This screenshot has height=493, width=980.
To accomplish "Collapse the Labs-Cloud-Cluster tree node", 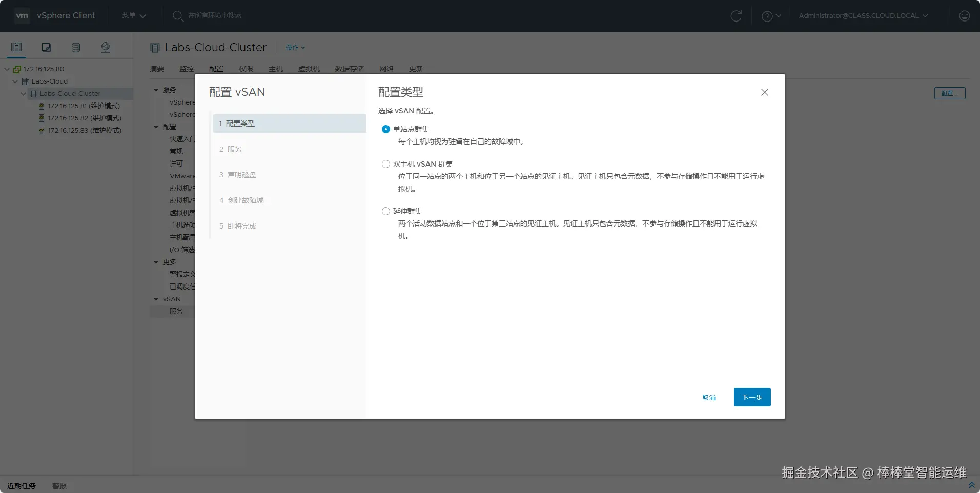I will click(24, 94).
